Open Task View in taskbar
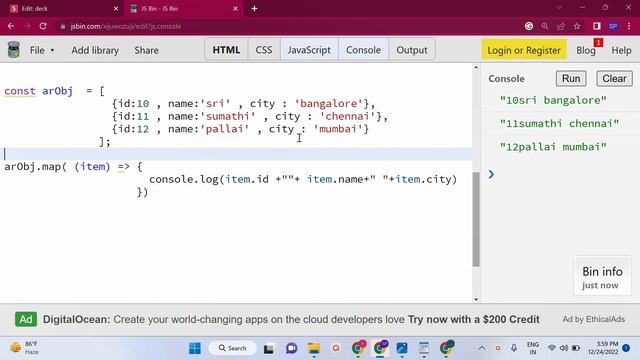 tap(269, 348)
